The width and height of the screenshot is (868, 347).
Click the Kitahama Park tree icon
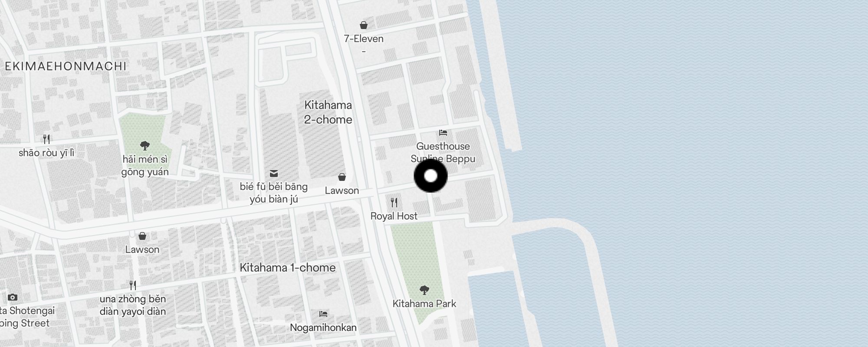424,290
